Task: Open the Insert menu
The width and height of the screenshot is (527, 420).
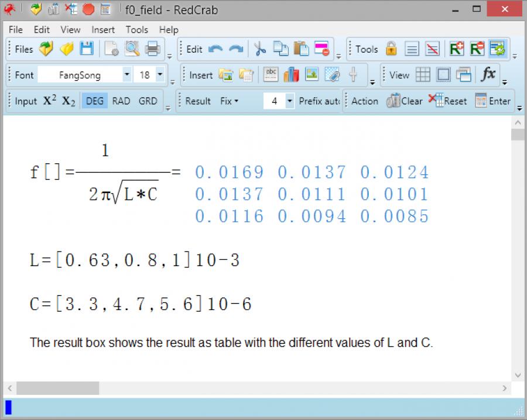Action: pyautogui.click(x=103, y=30)
